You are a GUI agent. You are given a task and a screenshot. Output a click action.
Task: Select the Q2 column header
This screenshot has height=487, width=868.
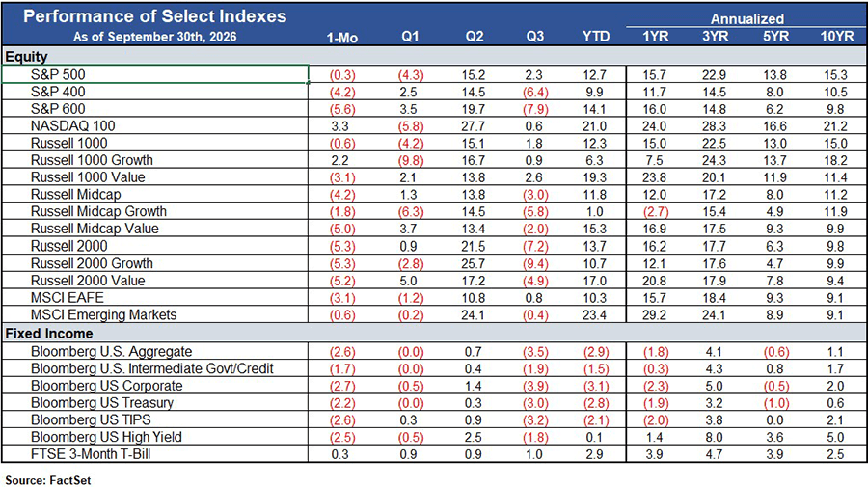pyautogui.click(x=475, y=37)
